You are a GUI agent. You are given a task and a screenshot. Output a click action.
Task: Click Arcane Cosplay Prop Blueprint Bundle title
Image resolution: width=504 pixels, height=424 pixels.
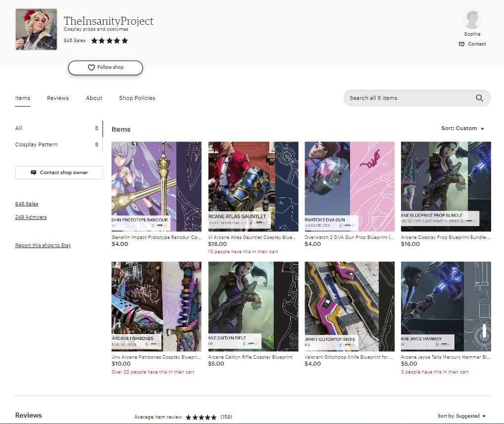[x=446, y=237]
